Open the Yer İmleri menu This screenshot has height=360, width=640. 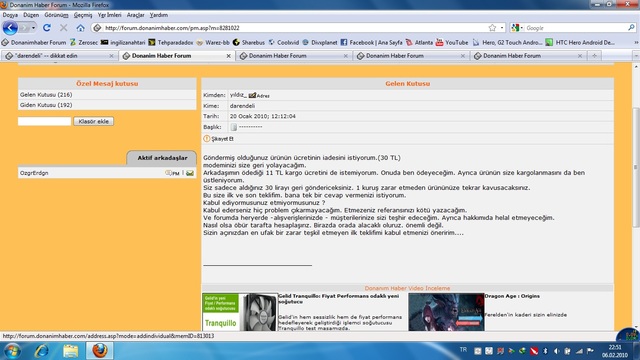coord(109,15)
